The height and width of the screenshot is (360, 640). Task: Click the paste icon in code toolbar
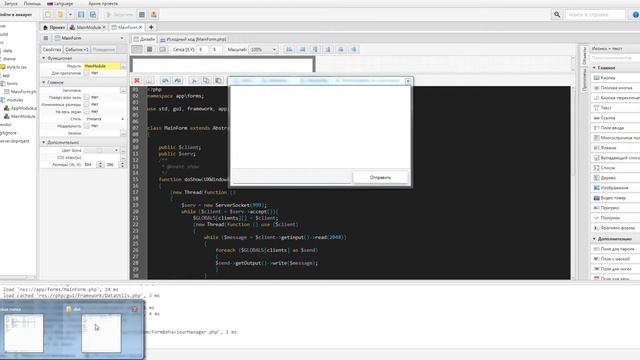218,80
